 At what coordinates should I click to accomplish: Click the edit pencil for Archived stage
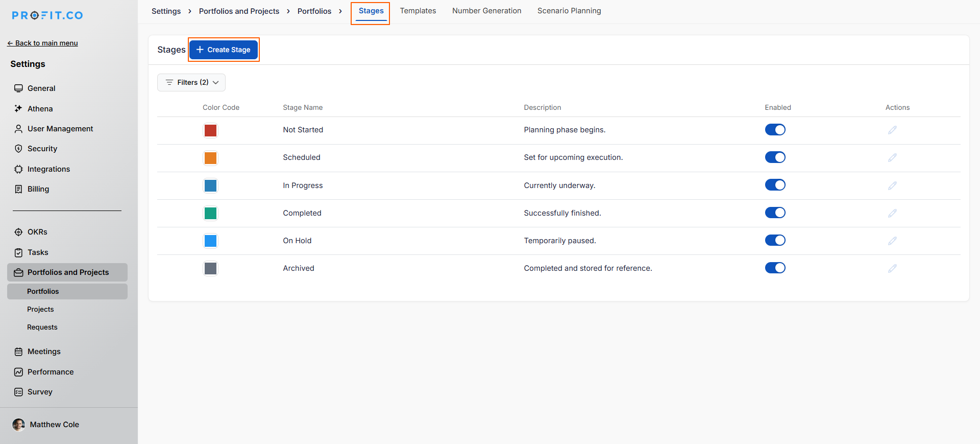point(892,268)
